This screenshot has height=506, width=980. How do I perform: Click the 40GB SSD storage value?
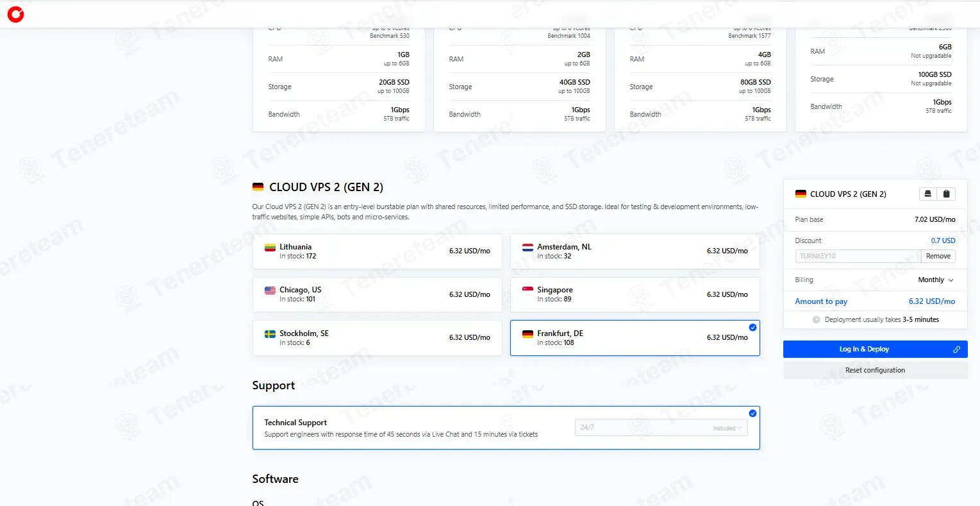(574, 82)
